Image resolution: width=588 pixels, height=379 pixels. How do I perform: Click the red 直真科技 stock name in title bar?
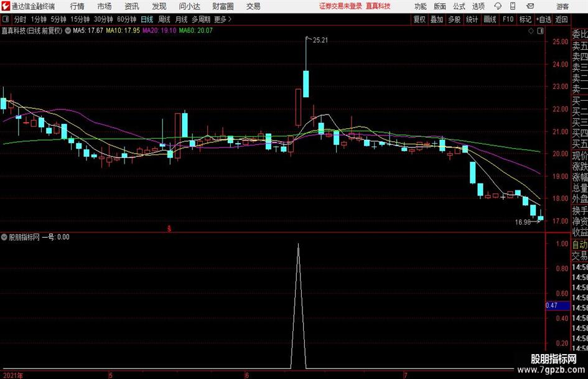coord(378,6)
